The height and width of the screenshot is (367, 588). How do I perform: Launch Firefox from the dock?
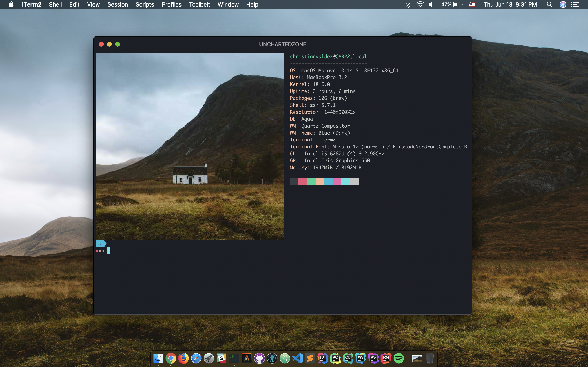[184, 358]
